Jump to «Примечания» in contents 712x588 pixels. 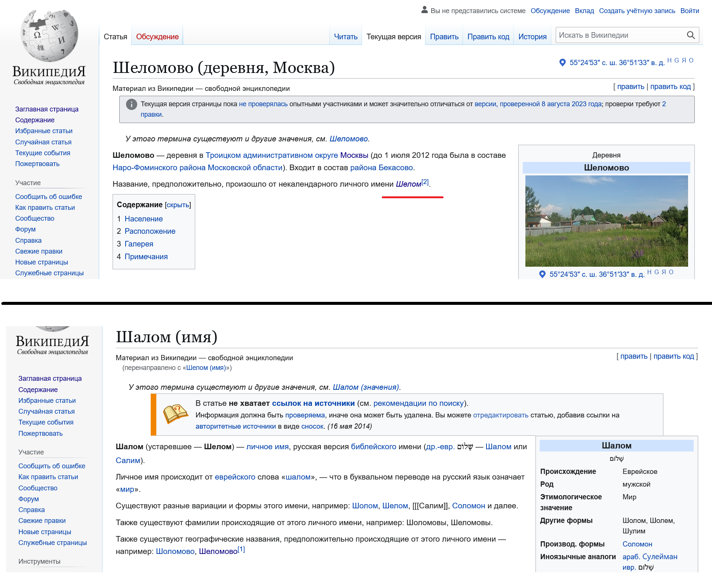[x=146, y=257]
